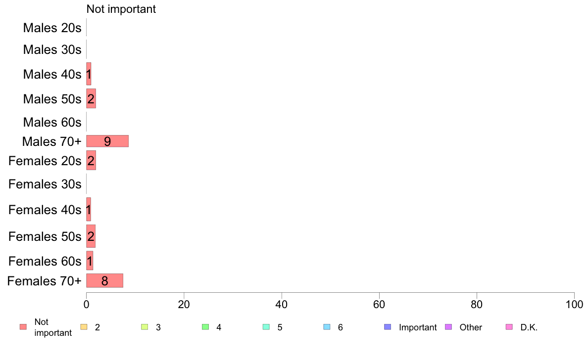Select the Females 70+ bar showing 8
588x364 pixels.
coord(104,280)
